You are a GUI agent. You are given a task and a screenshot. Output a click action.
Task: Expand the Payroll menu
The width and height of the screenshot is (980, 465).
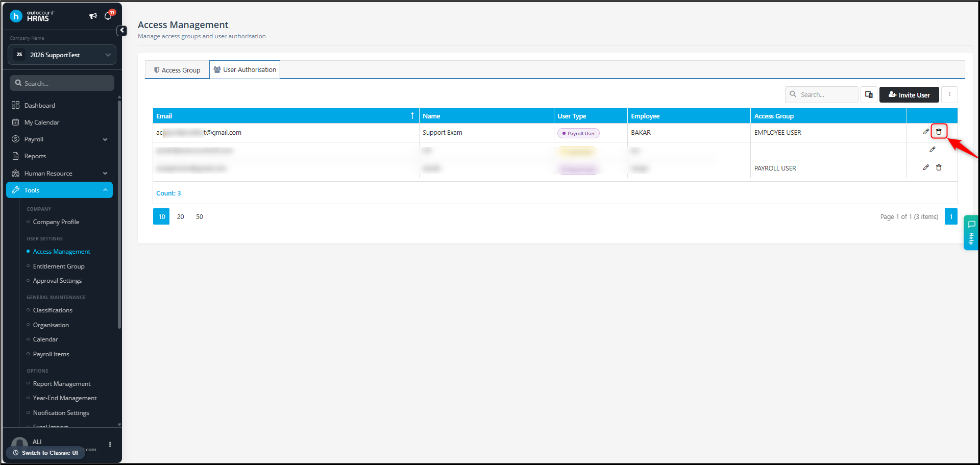coord(59,139)
